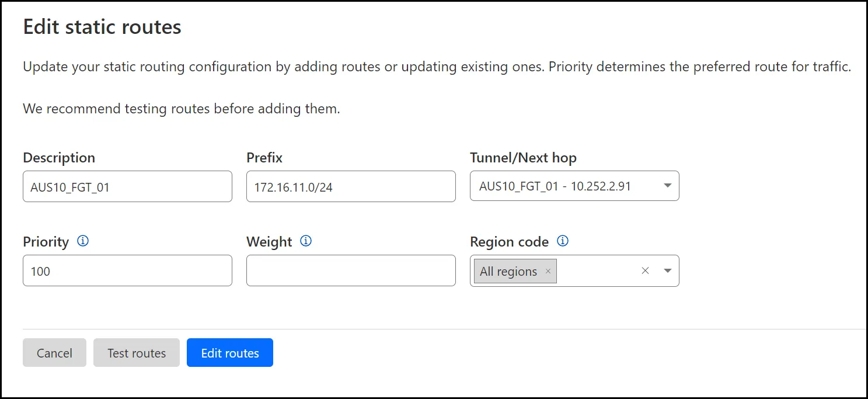Click the Region code info icon

(x=563, y=241)
